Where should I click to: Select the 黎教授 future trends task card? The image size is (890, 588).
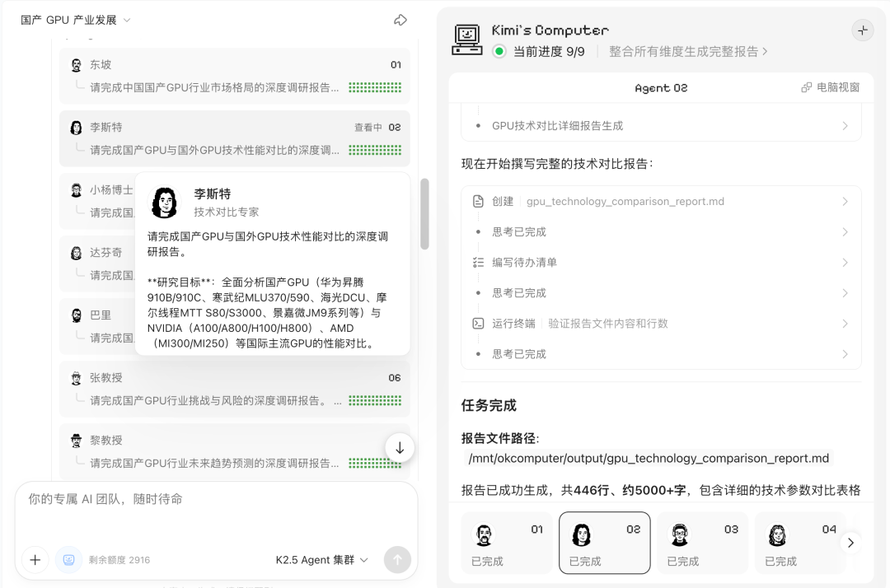pyautogui.click(x=234, y=451)
